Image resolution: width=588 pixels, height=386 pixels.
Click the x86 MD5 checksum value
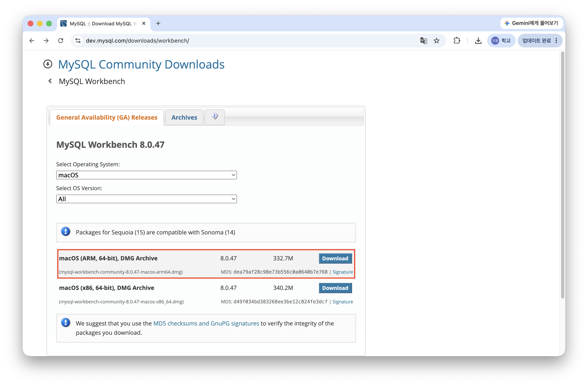click(x=280, y=302)
